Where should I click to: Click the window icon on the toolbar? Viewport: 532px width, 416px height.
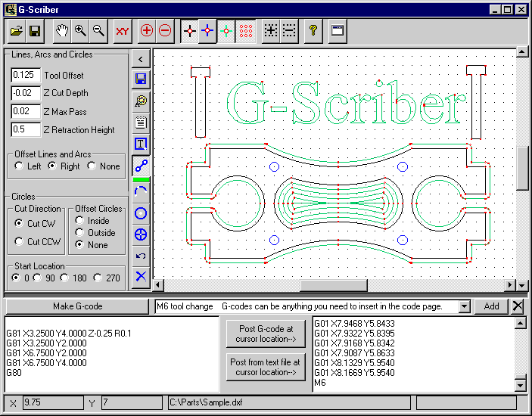[x=338, y=31]
